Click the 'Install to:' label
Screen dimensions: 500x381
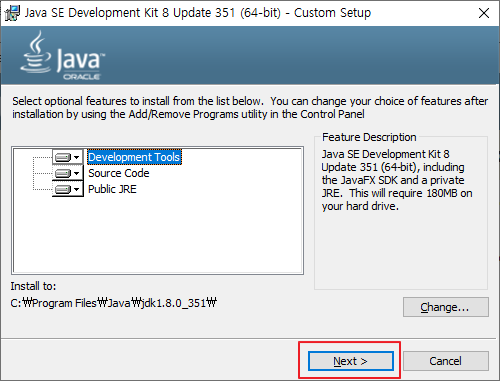[x=33, y=286]
